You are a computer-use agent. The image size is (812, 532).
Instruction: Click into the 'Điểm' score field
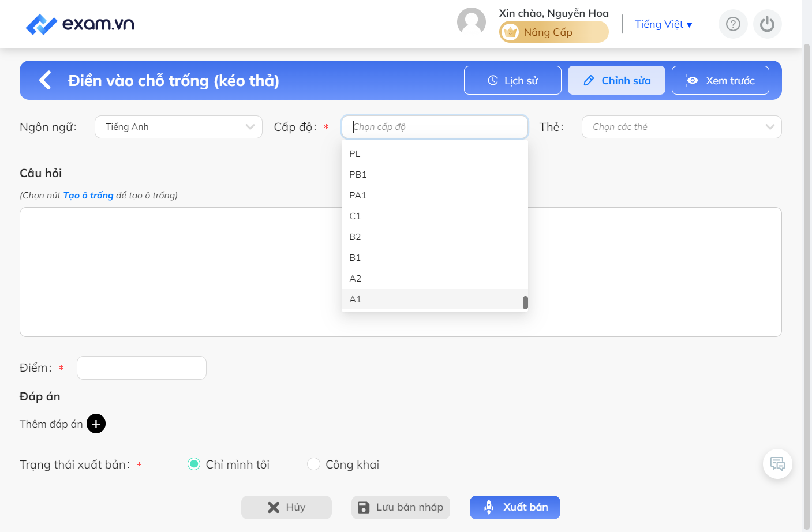tap(141, 368)
